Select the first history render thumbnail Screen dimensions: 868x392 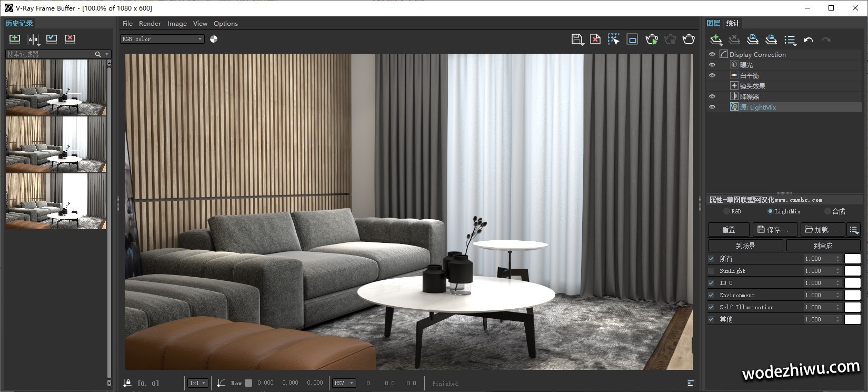(x=56, y=87)
